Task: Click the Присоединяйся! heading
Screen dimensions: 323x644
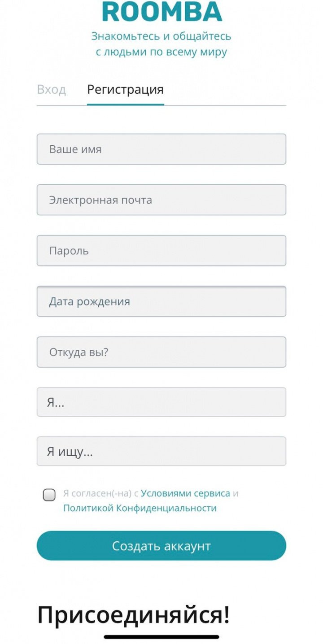Action: pos(133,615)
